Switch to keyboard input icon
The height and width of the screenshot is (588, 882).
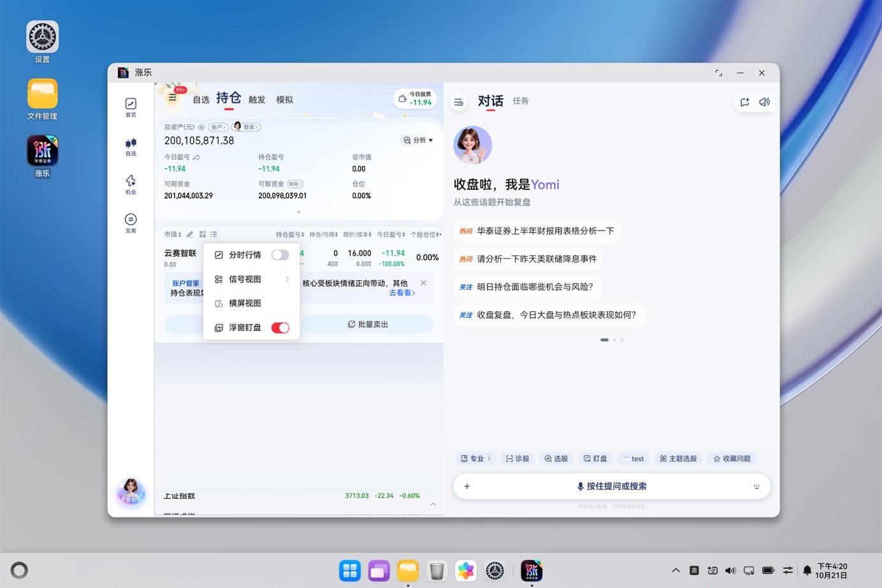(756, 486)
